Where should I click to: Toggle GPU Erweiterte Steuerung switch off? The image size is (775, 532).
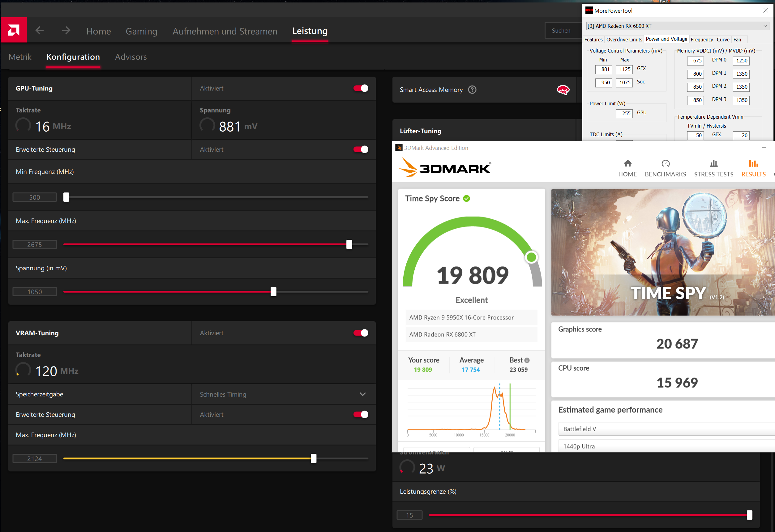361,149
